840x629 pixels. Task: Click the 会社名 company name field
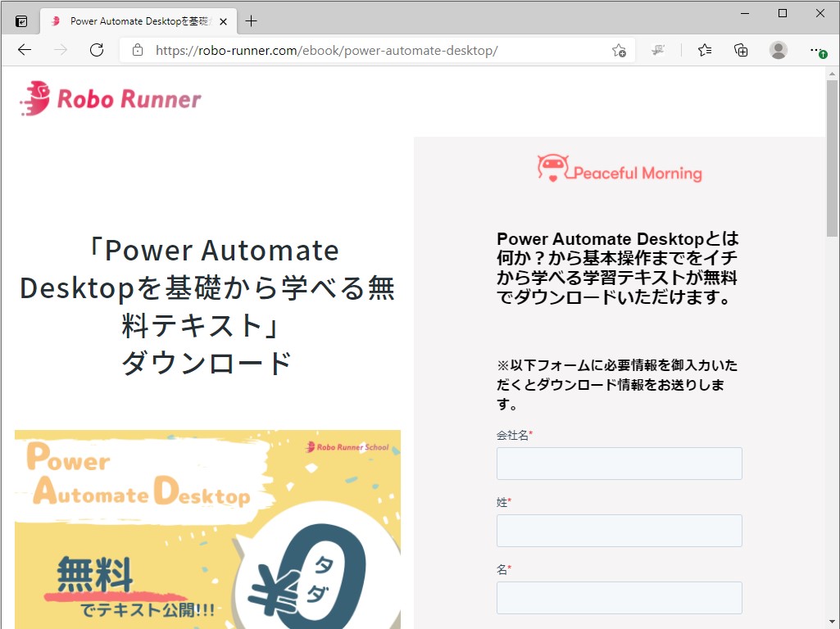tap(619, 463)
